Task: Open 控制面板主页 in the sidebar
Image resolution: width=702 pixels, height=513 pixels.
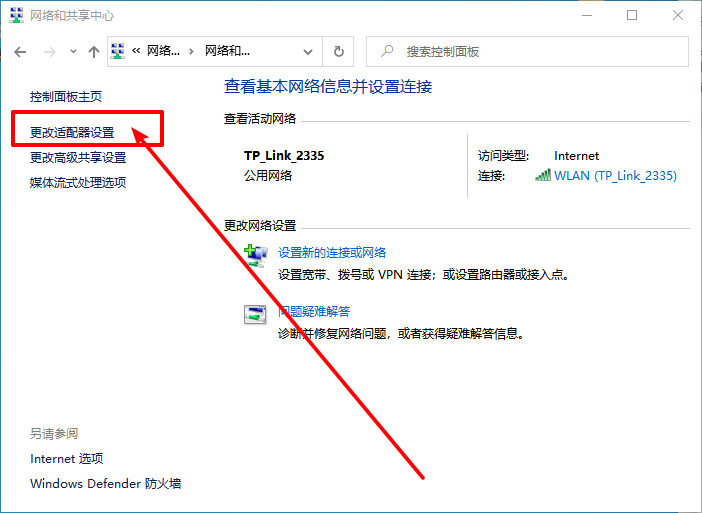Action: (x=66, y=97)
